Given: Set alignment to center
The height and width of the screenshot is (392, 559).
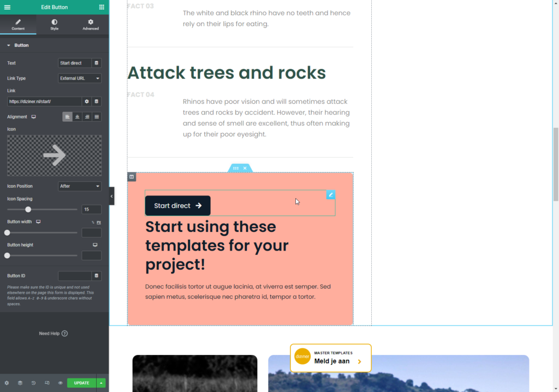Looking at the screenshot, I should pyautogui.click(x=77, y=117).
